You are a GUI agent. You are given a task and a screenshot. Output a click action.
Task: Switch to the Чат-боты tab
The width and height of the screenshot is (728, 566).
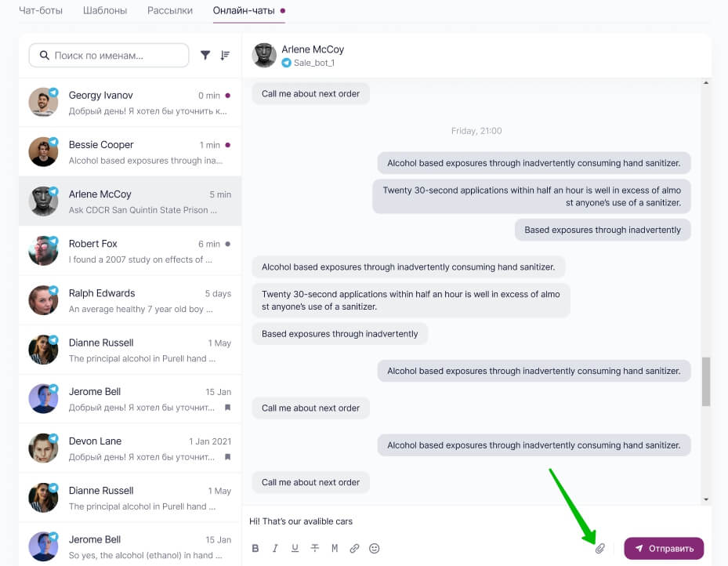coord(41,10)
